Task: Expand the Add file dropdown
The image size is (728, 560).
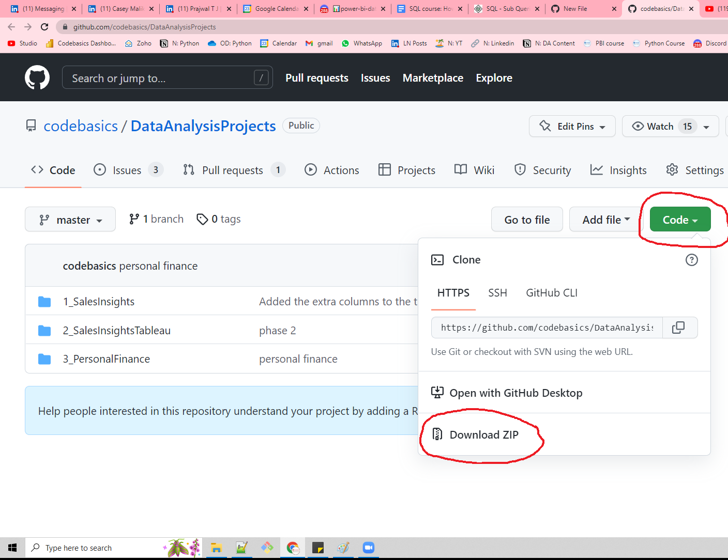Action: point(606,220)
